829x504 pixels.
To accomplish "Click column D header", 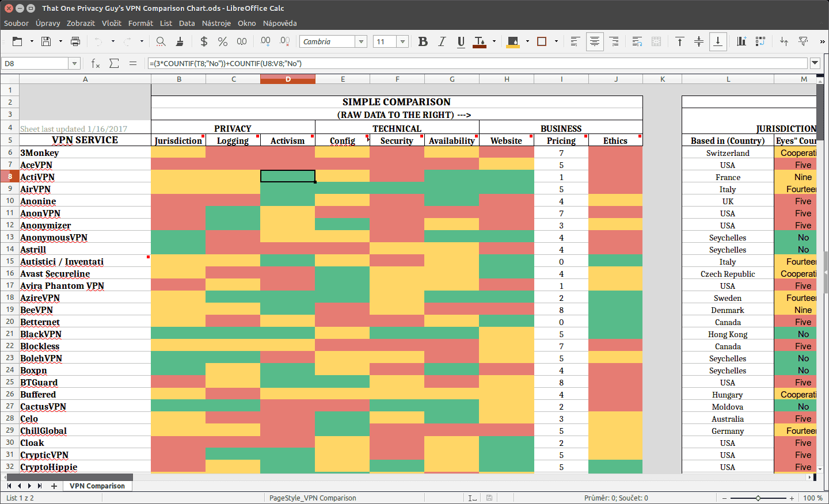I will pyautogui.click(x=288, y=79).
